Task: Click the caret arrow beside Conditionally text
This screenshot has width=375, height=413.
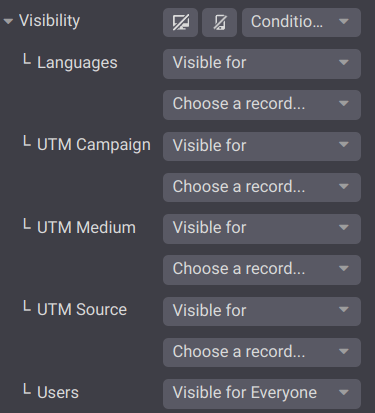Action: pos(343,22)
